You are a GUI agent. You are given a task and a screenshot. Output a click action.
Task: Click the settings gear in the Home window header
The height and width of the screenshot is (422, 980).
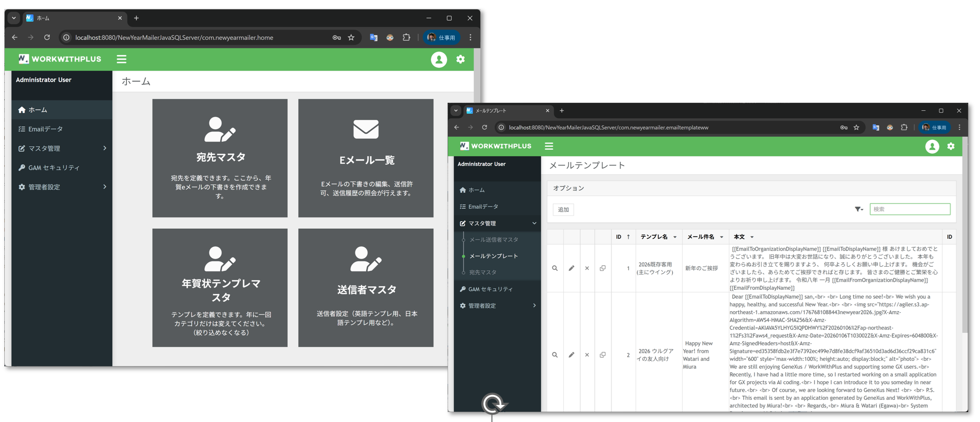[x=460, y=59]
